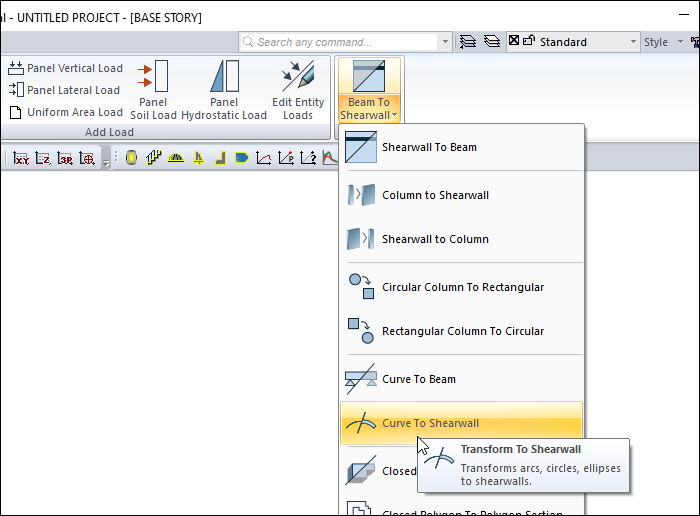Select the Panel Hydrostatic Load tool
Image resolution: width=700 pixels, height=516 pixels.
pos(224,90)
